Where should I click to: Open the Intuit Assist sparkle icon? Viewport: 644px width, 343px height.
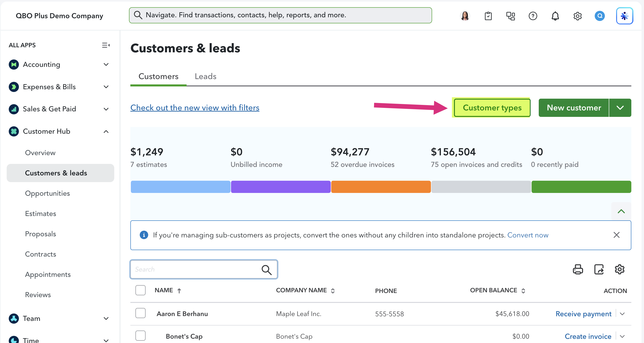tap(624, 16)
